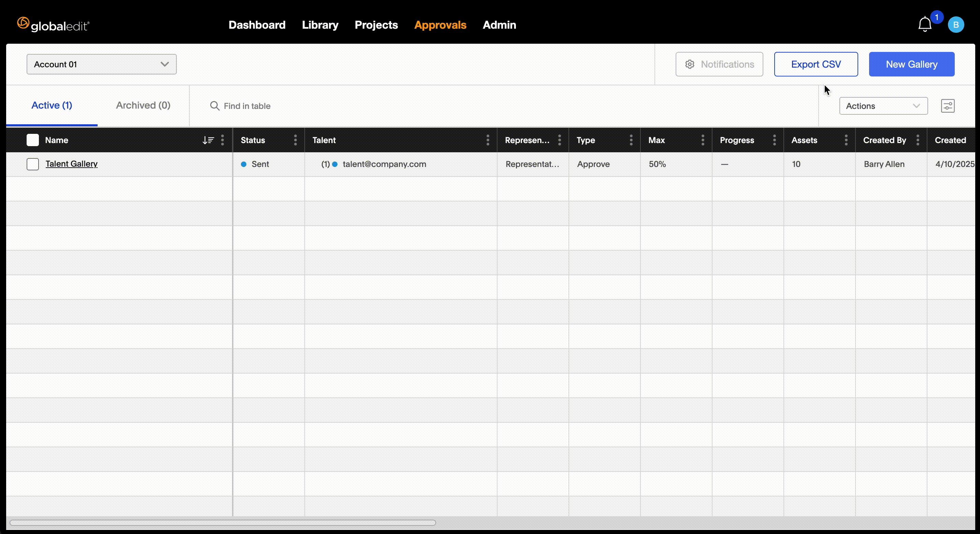Open Created By column options menu
Screen dimensions: 980x534
[x=918, y=140]
